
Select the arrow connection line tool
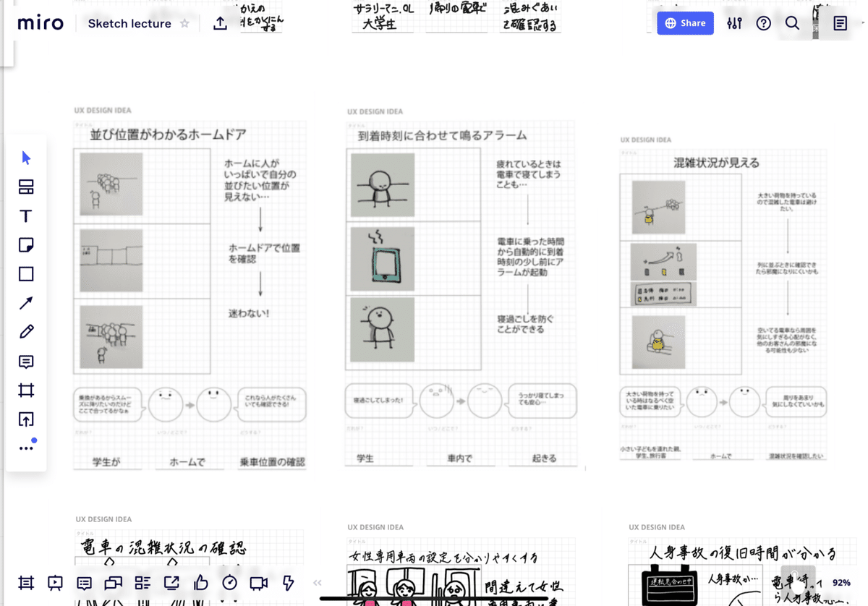[25, 302]
